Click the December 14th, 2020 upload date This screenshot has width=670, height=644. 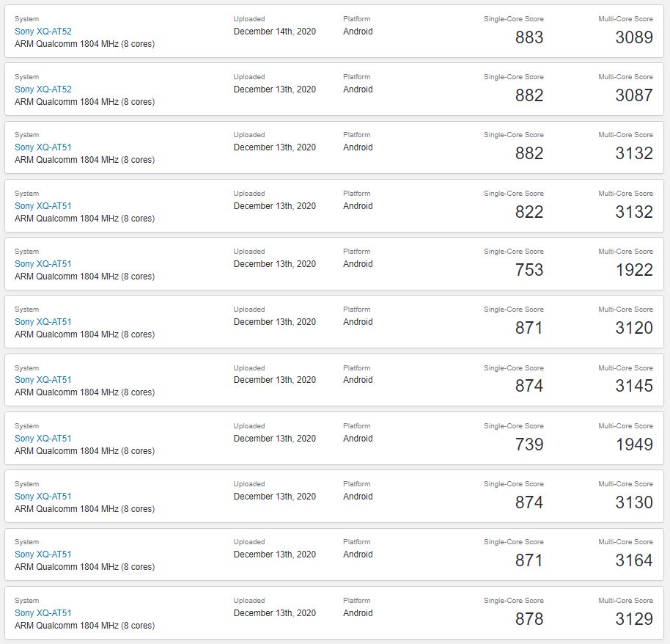click(x=275, y=32)
